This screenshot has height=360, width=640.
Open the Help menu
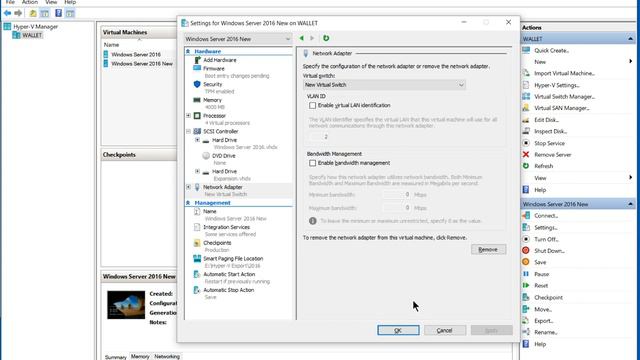[70, 2]
